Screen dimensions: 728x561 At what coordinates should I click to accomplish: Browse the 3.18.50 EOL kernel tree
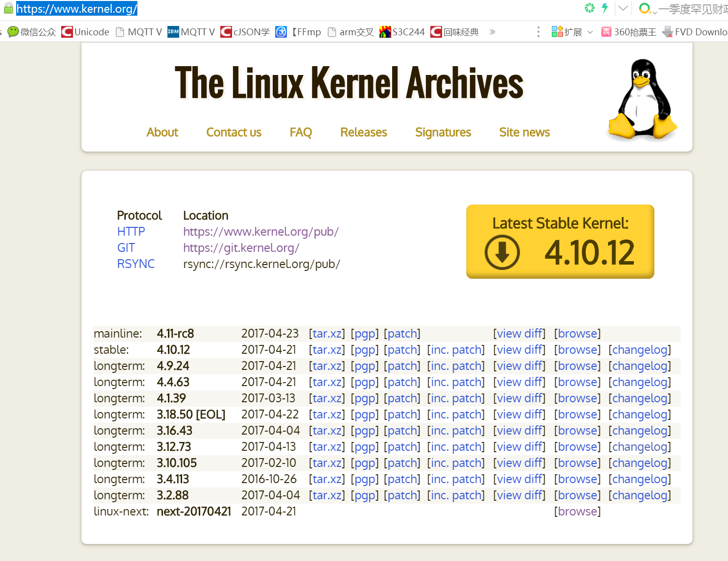[577, 415]
